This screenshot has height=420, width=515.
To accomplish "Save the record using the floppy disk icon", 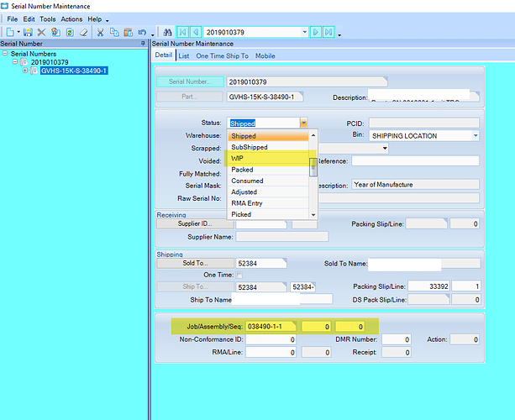I will click(x=28, y=32).
